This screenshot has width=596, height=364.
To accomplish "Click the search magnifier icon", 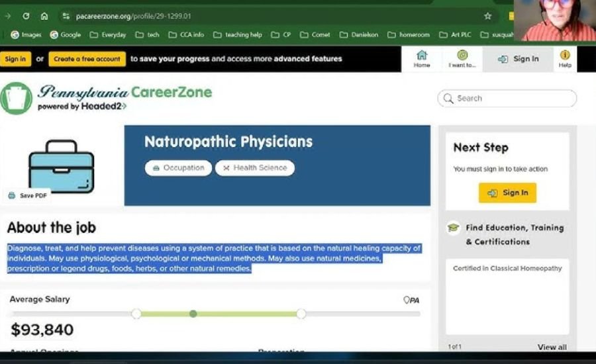I will [448, 99].
